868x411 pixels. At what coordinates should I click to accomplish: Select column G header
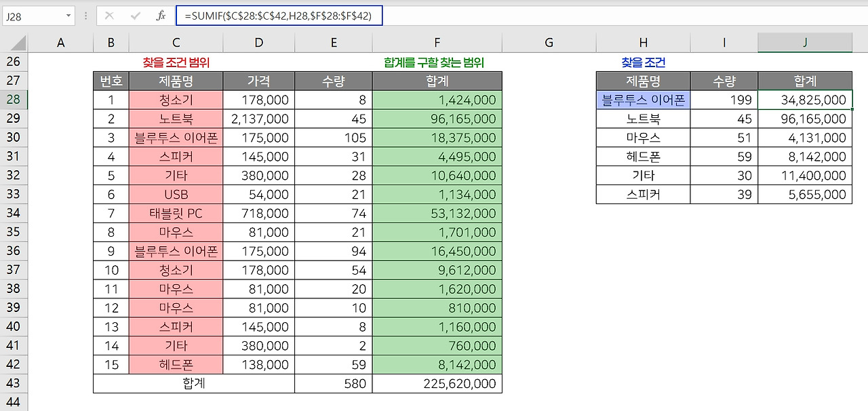[x=549, y=43]
